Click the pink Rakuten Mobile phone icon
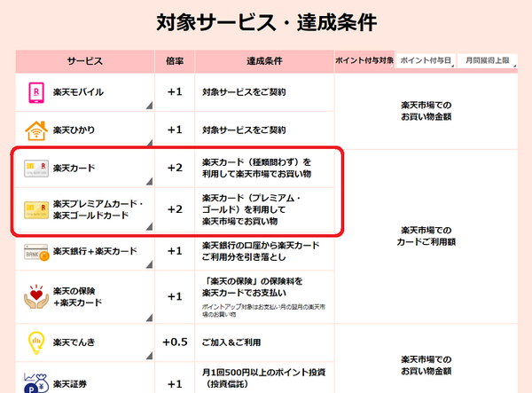This screenshot has height=393, width=532. (x=36, y=92)
